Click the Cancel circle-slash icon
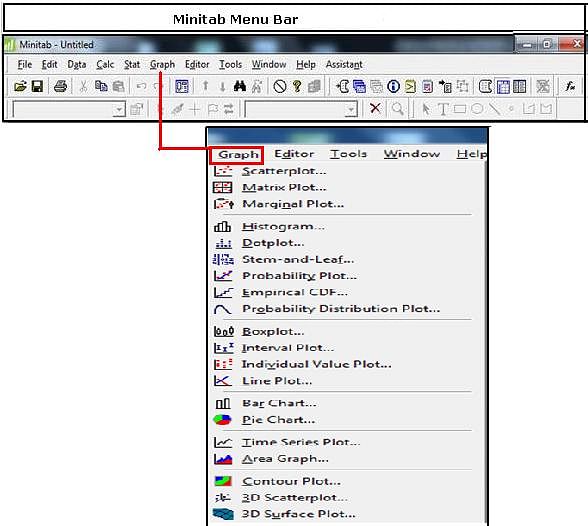The width and height of the screenshot is (588, 526). [x=280, y=87]
